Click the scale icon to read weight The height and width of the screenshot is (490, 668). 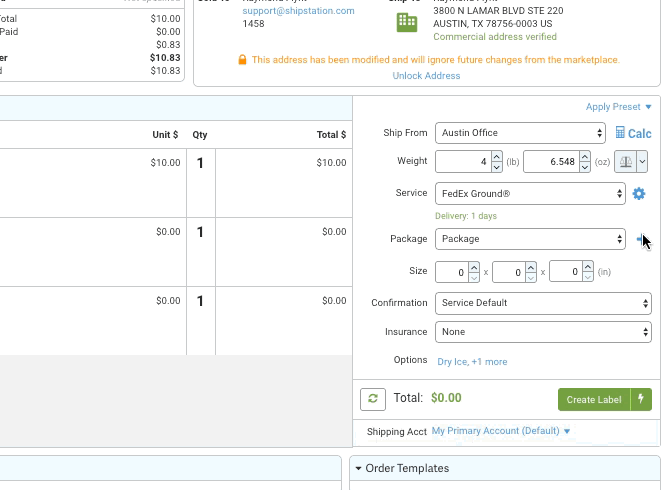625,162
